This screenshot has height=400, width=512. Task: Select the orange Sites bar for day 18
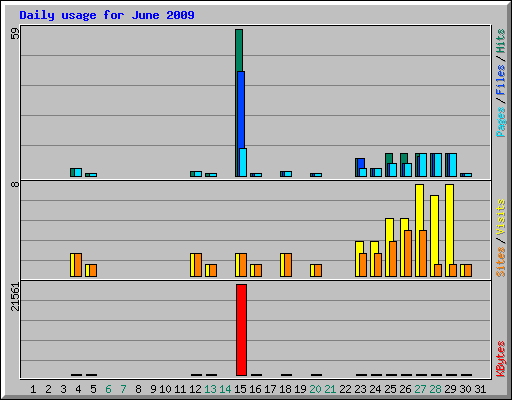click(x=288, y=265)
